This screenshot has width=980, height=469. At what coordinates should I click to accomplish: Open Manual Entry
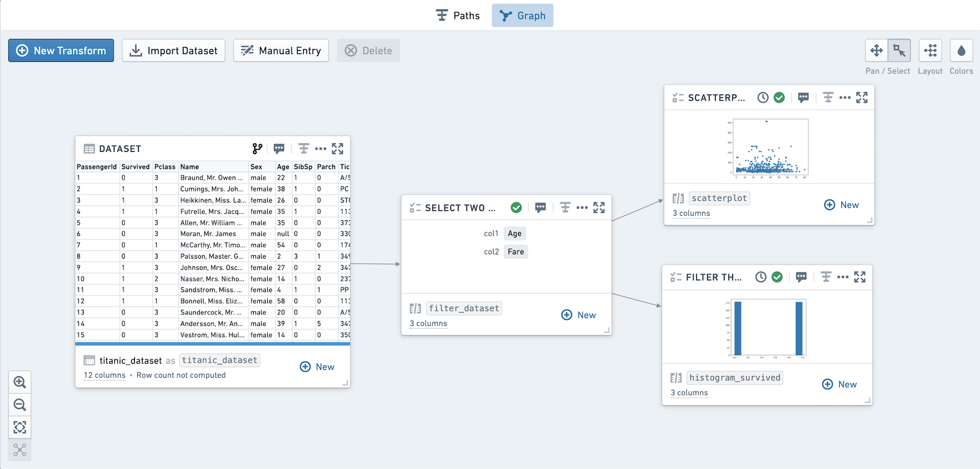[x=281, y=51]
